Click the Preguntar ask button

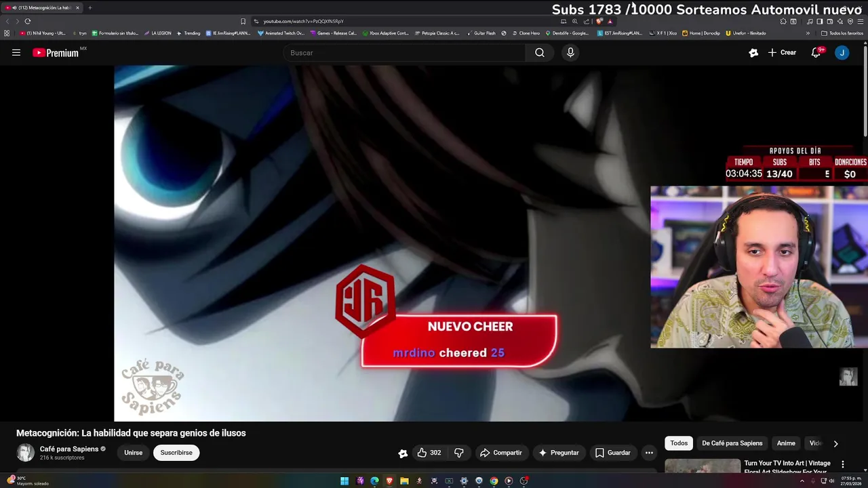click(x=559, y=453)
